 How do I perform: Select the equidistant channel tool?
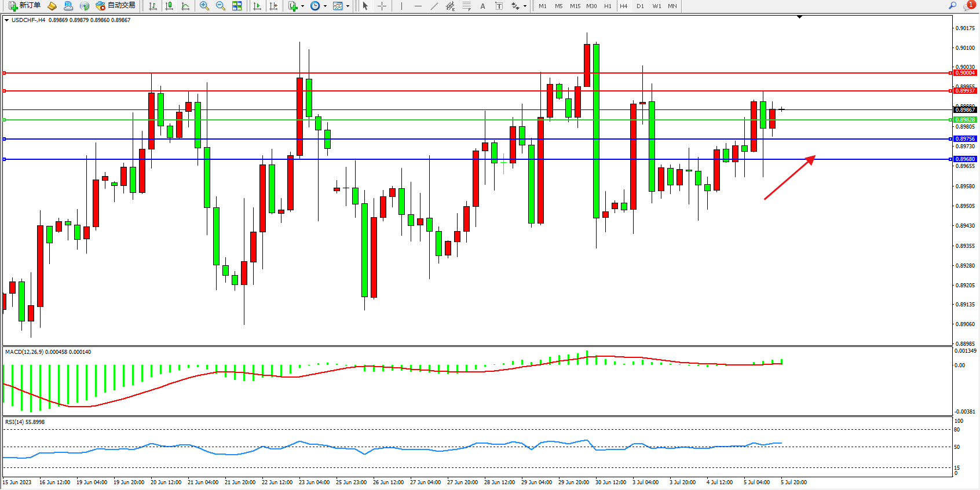(x=450, y=6)
